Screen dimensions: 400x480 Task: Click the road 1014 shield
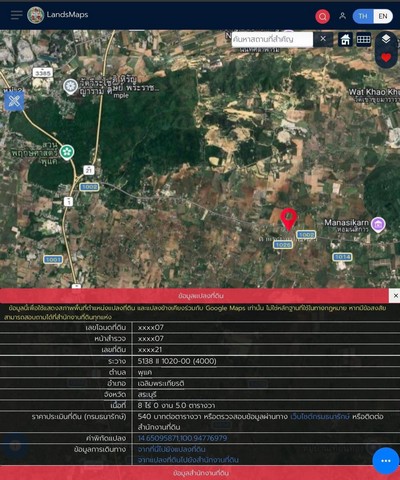point(343,257)
